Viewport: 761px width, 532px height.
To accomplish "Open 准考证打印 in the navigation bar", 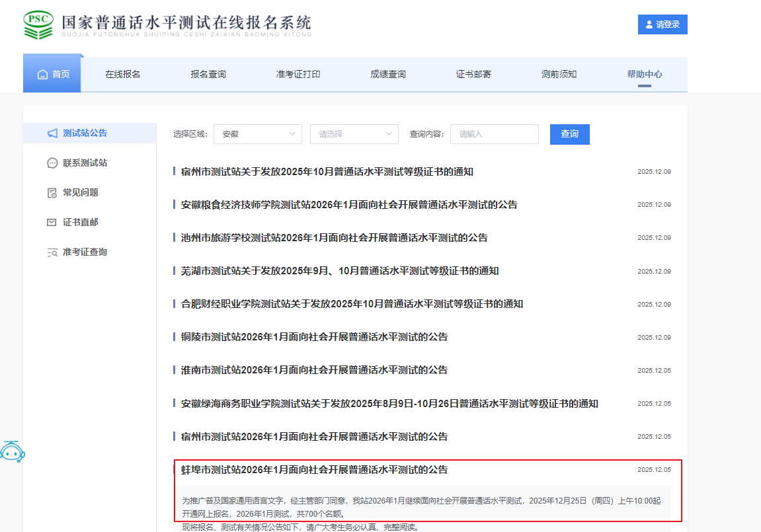I will [x=298, y=74].
